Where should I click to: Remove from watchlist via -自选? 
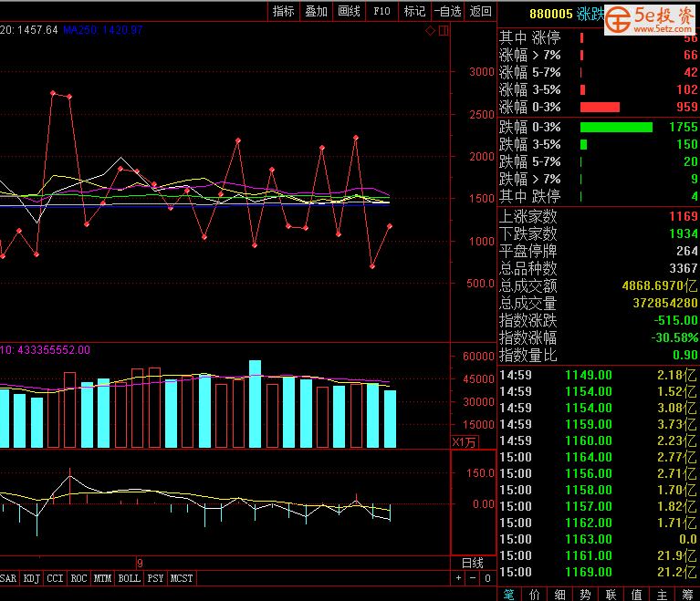(x=448, y=11)
